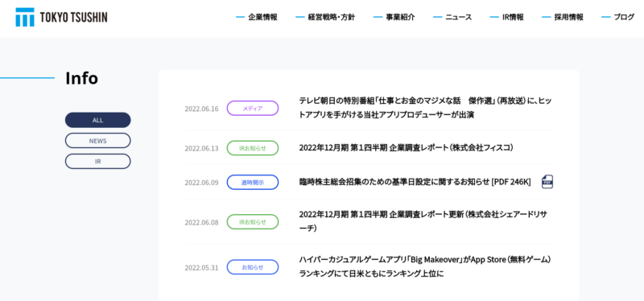
Task: Click the IRお知らせ tag on 2022.06.08
Action: [x=253, y=222]
